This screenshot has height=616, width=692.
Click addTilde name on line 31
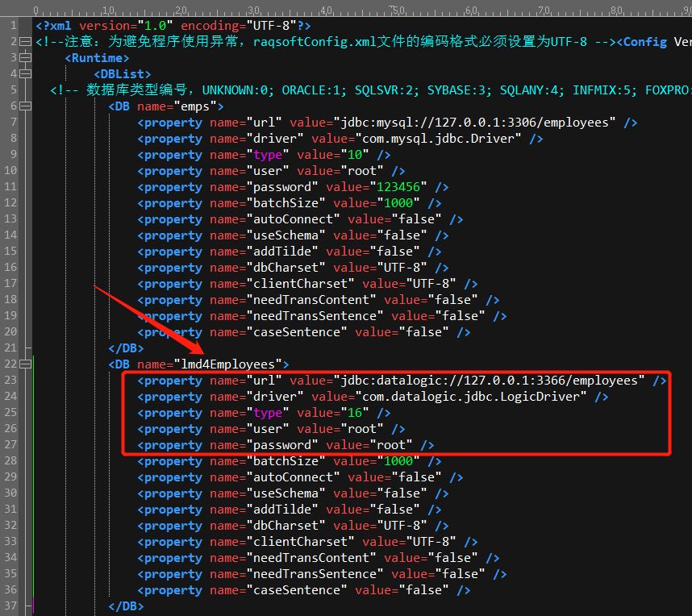(282, 510)
